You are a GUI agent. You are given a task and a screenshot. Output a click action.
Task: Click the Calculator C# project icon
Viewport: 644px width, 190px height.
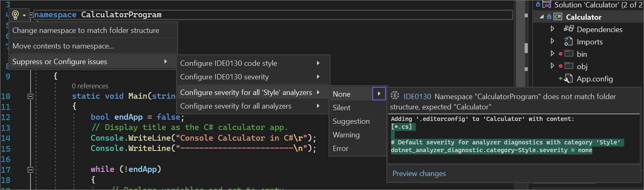[x=558, y=17]
